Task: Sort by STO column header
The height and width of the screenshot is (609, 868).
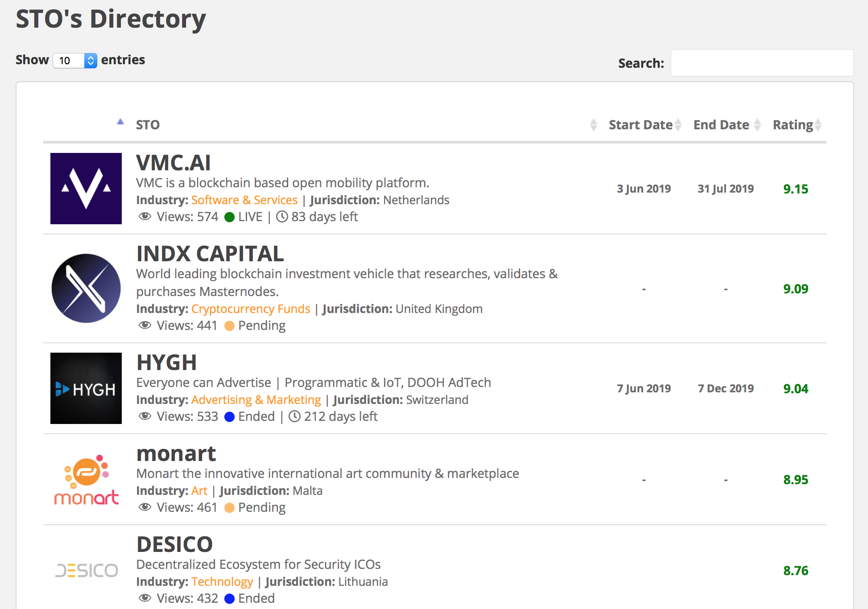Action: pyautogui.click(x=148, y=125)
